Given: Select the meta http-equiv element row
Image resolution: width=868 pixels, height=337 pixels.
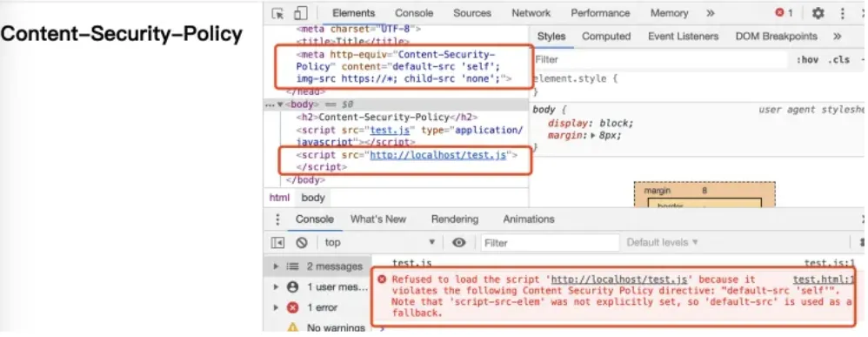Looking at the screenshot, I should click(404, 66).
